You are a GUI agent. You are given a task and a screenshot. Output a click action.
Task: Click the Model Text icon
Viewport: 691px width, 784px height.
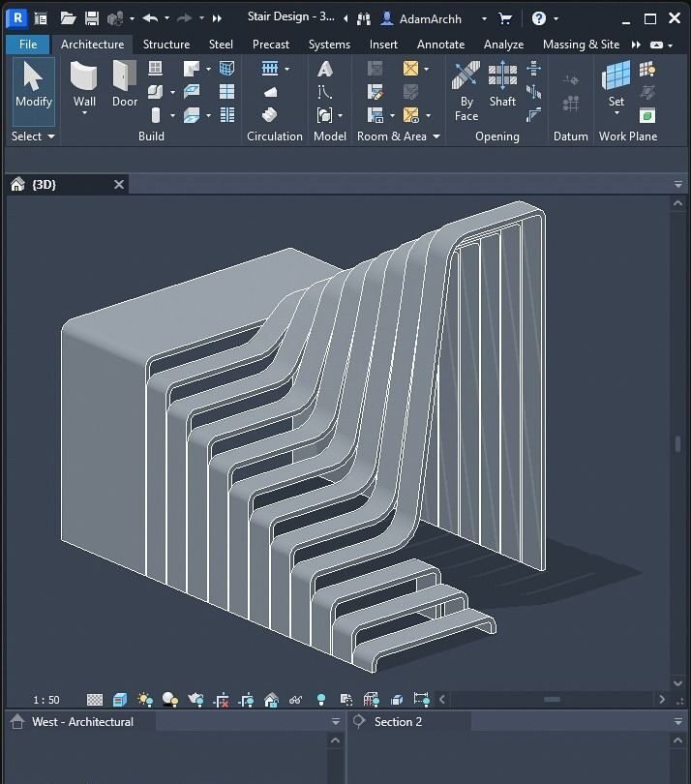(x=325, y=69)
